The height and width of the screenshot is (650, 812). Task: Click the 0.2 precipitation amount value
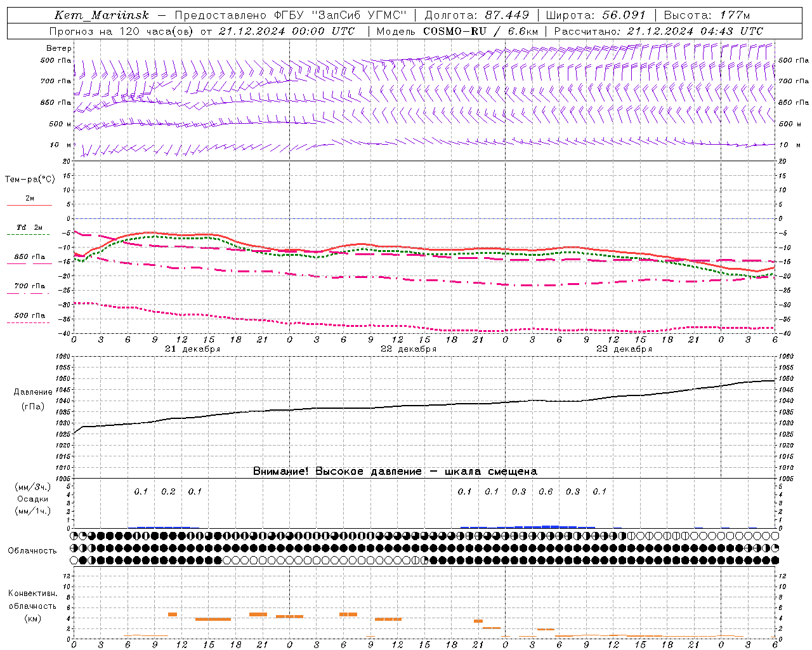(168, 491)
